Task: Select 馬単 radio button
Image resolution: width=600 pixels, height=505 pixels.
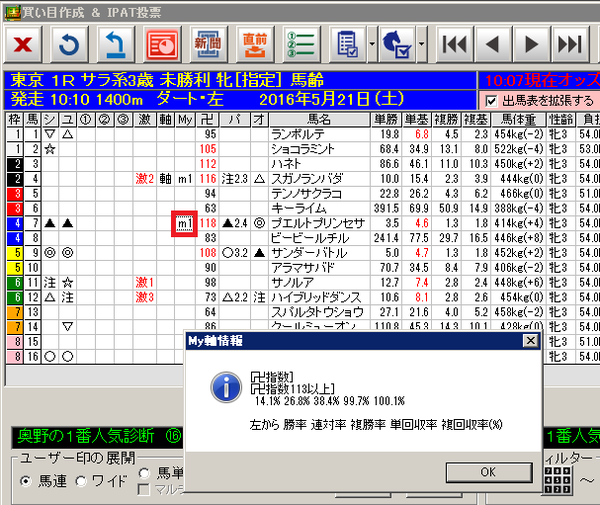Action: [x=144, y=473]
